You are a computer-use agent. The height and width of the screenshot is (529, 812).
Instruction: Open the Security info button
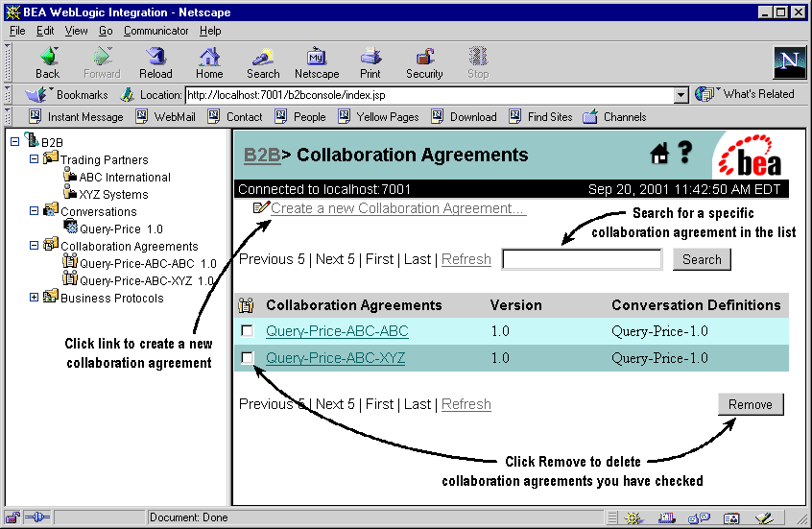(x=424, y=63)
